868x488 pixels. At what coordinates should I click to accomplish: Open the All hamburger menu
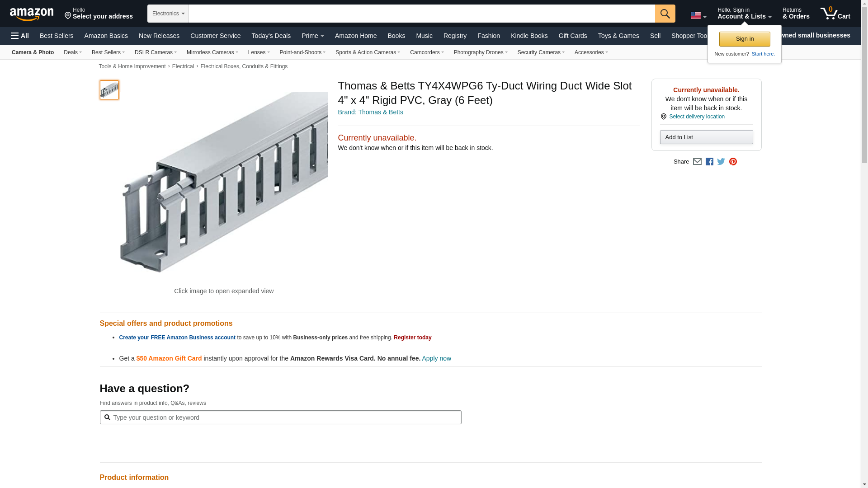coord(20,36)
